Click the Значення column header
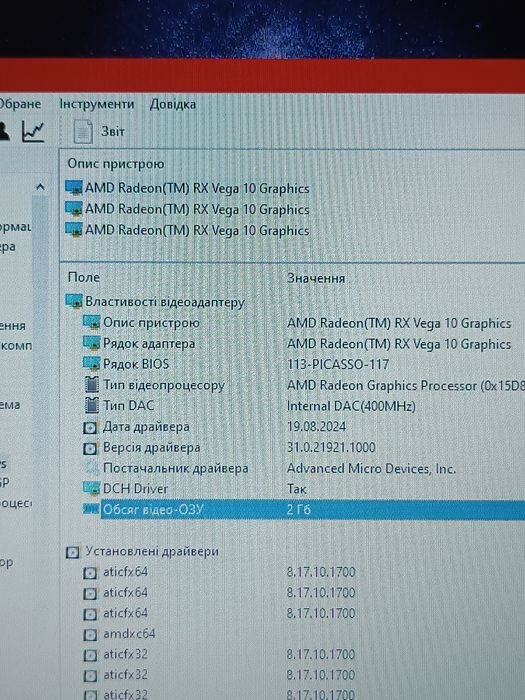 (x=316, y=278)
